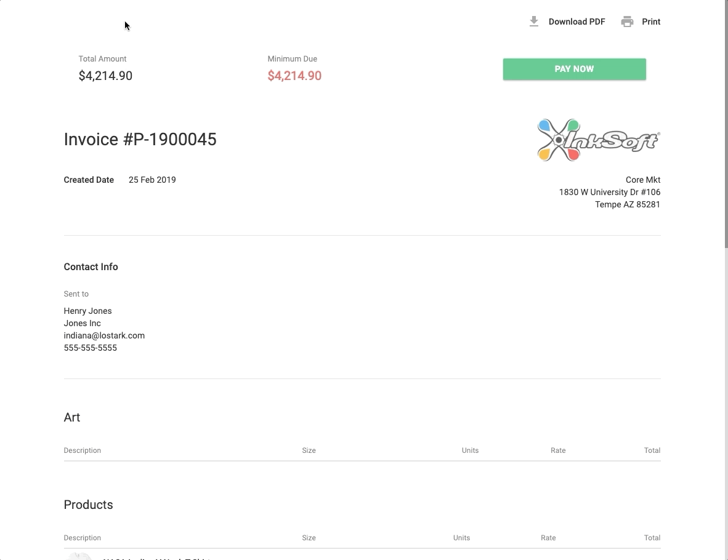Click the vertical scrollbar thumb

[726, 123]
